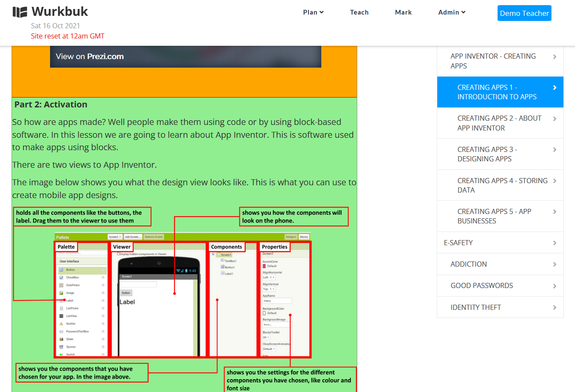Click the AccentColor Default color swatch
The image size is (575, 392).
pos(264,266)
